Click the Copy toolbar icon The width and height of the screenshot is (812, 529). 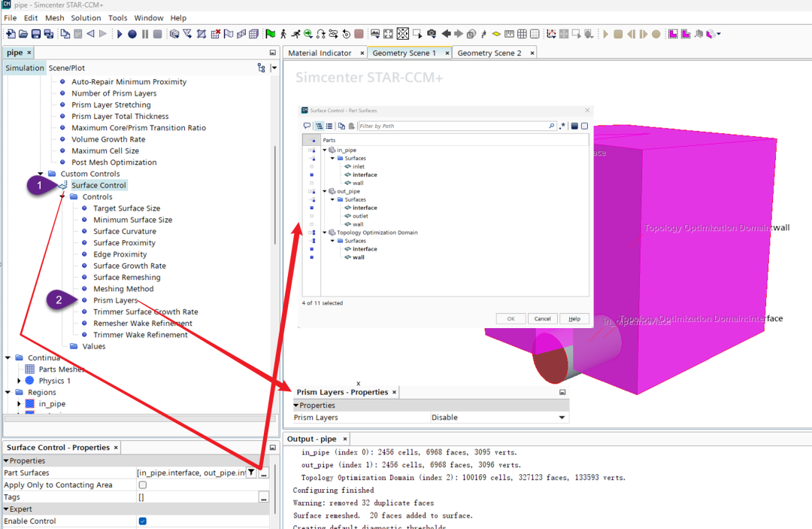pos(65,34)
